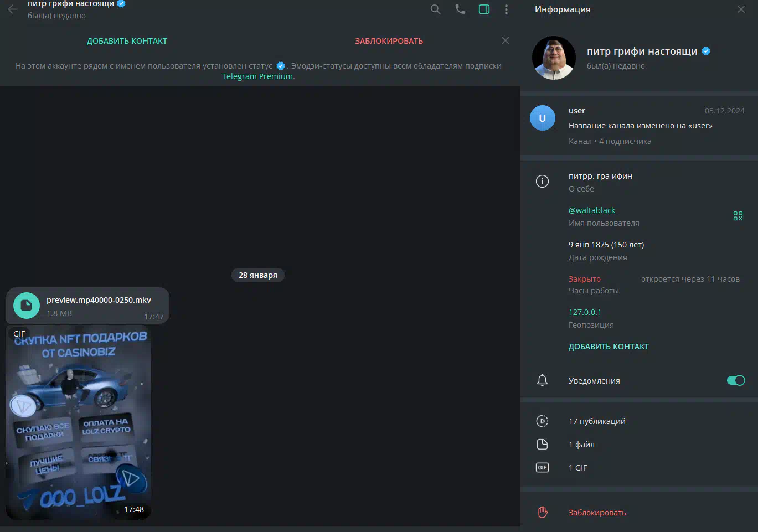Image resolution: width=758 pixels, height=532 pixels.
Task: Click ДОБАВИТЬ КОНТАКТ in top bar
Action: tap(127, 41)
